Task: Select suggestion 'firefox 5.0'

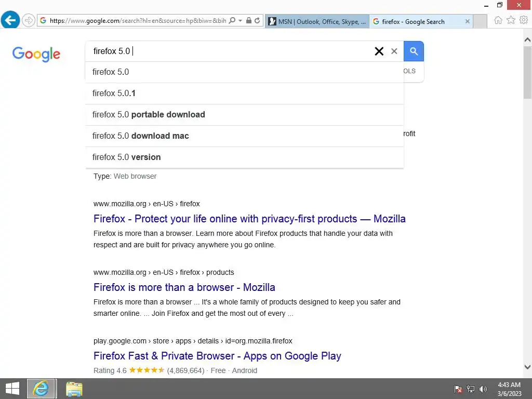Action: (244, 72)
